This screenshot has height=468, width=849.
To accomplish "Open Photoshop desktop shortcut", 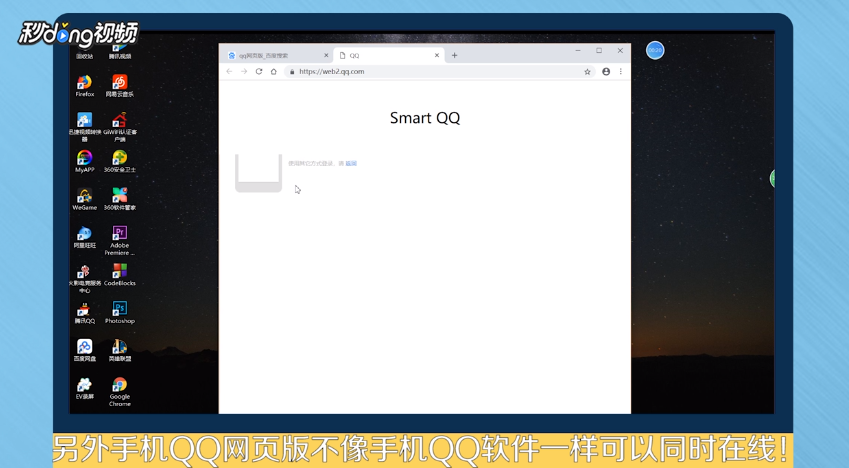I will click(x=120, y=313).
